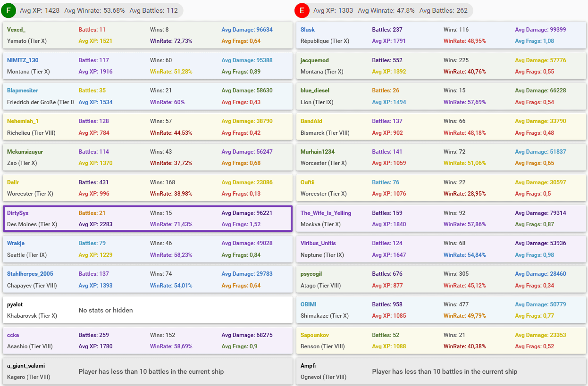Click psycogil Wins: 305

pyautogui.click(x=456, y=274)
